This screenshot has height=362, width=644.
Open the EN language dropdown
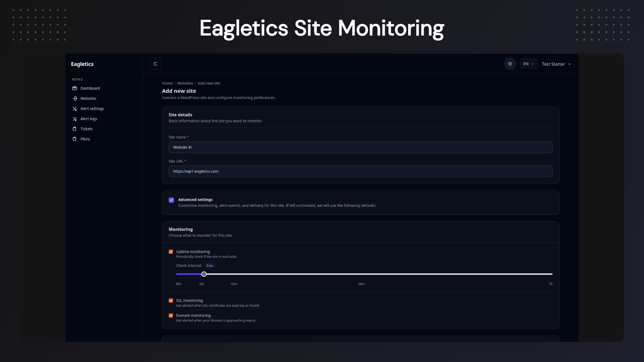click(529, 64)
